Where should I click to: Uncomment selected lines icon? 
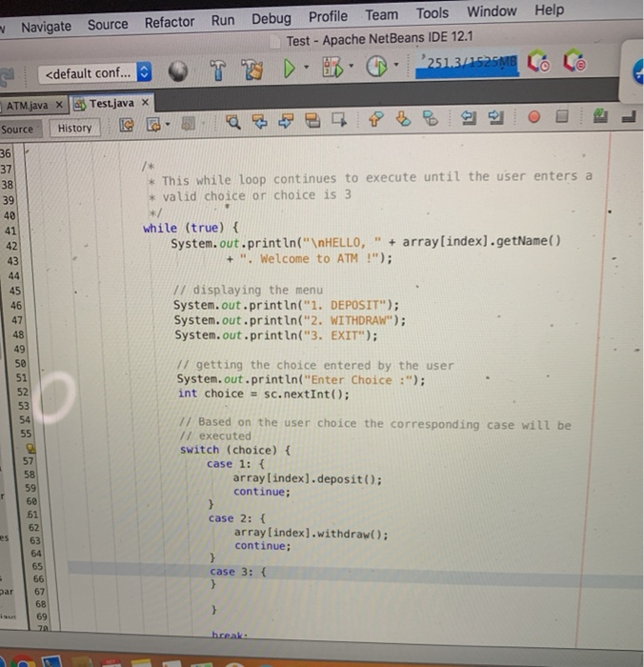629,115
